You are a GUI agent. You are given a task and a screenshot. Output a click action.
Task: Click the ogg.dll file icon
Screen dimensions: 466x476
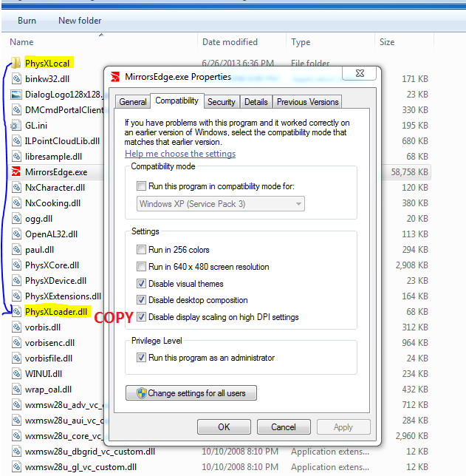[16, 218]
